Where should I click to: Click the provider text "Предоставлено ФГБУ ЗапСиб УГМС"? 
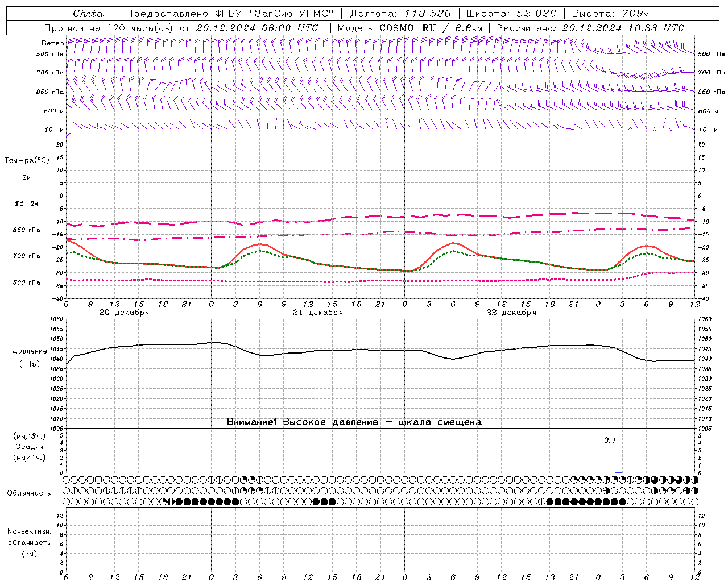229,14
